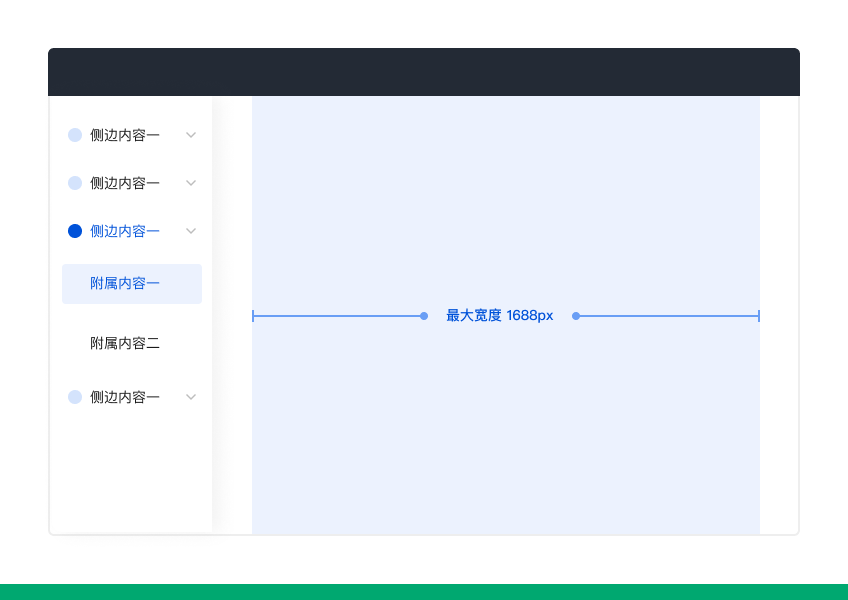Viewport: 848px width, 600px height.
Task: Open the 附属内容一 submenu entry
Action: pos(132,283)
